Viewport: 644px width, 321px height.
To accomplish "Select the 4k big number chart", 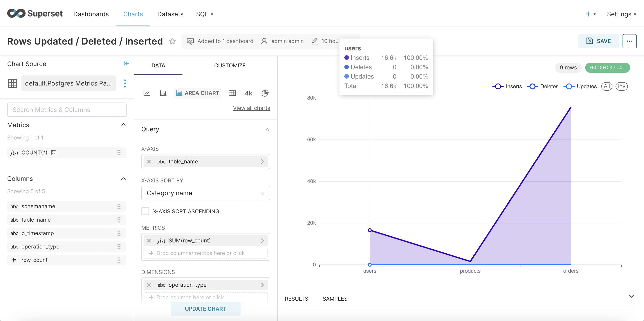I will 248,93.
